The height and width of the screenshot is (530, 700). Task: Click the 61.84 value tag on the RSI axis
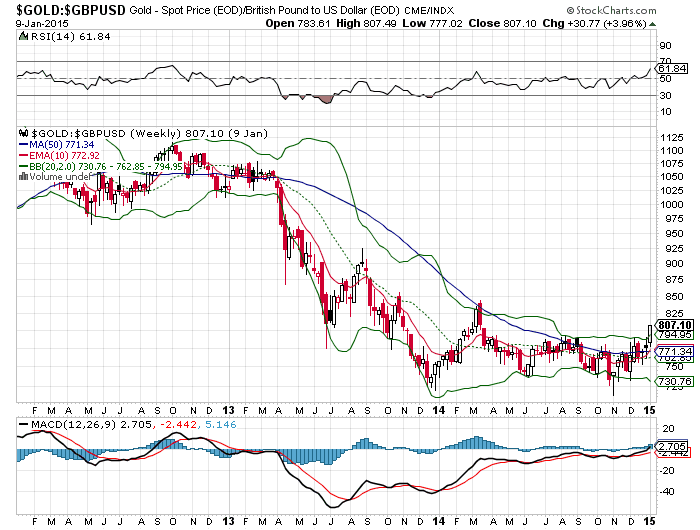pyautogui.click(x=672, y=68)
